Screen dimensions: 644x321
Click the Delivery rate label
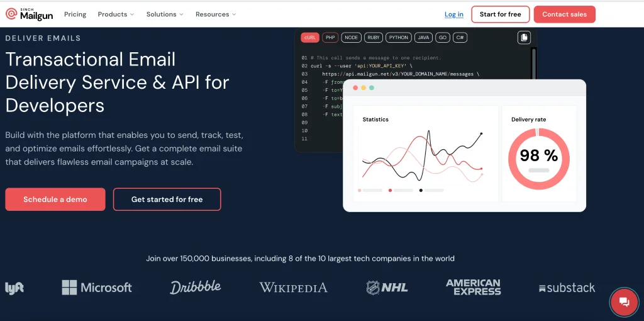[x=528, y=120]
